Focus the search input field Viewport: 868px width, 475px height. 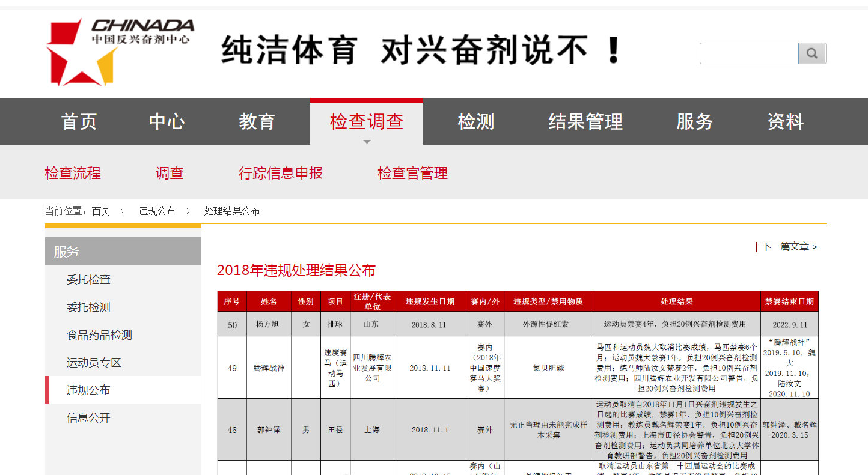[x=749, y=53]
